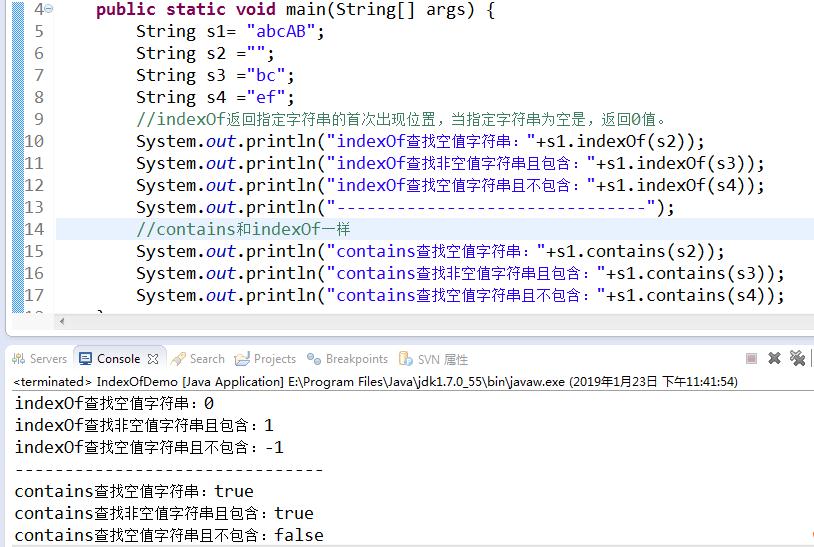The image size is (814, 547).
Task: Click the Console monitor icon
Action: pos(85,359)
